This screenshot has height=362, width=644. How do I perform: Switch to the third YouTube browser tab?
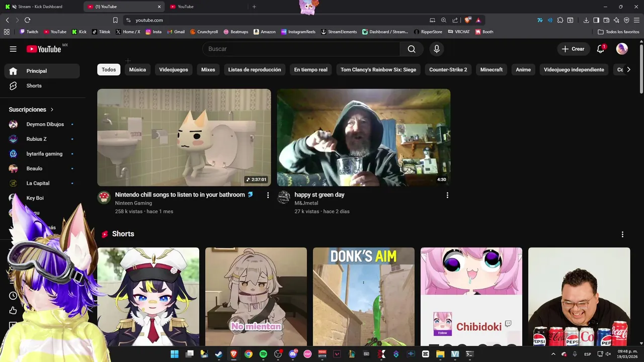pyautogui.click(x=207, y=7)
